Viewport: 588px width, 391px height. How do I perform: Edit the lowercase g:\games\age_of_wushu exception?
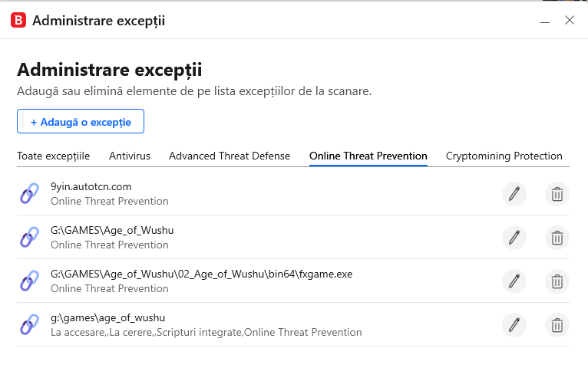(x=514, y=325)
